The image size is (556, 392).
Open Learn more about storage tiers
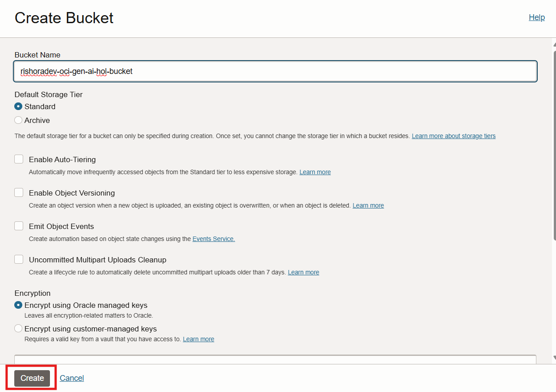(453, 136)
